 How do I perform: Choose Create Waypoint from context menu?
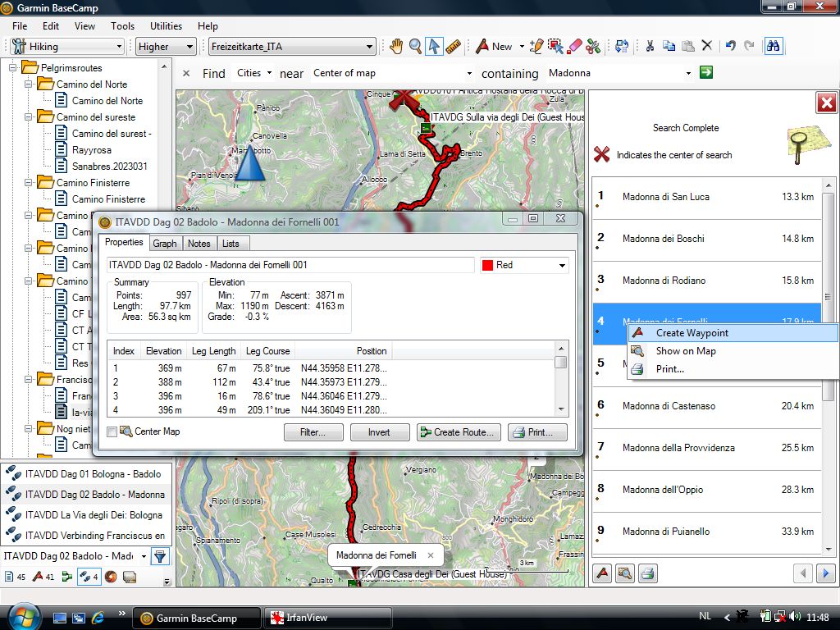click(x=692, y=333)
